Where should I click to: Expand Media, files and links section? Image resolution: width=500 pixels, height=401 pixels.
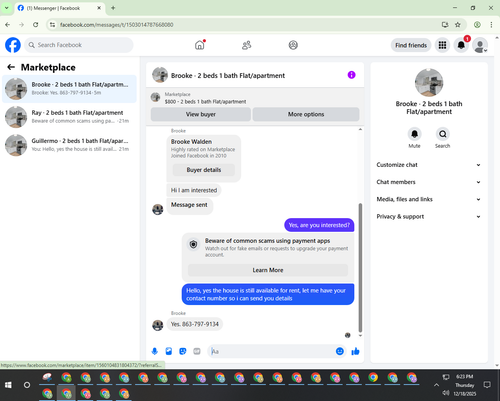tap(429, 199)
